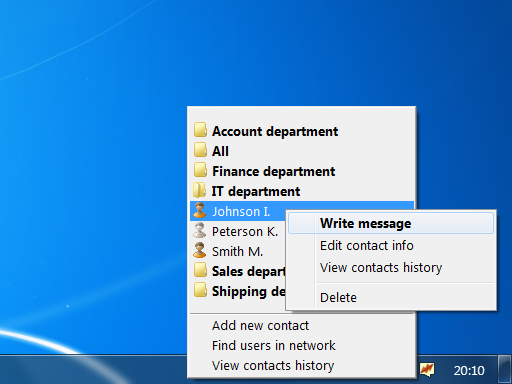Choose Write message in context menu
This screenshot has width=512, height=384.
pos(391,223)
